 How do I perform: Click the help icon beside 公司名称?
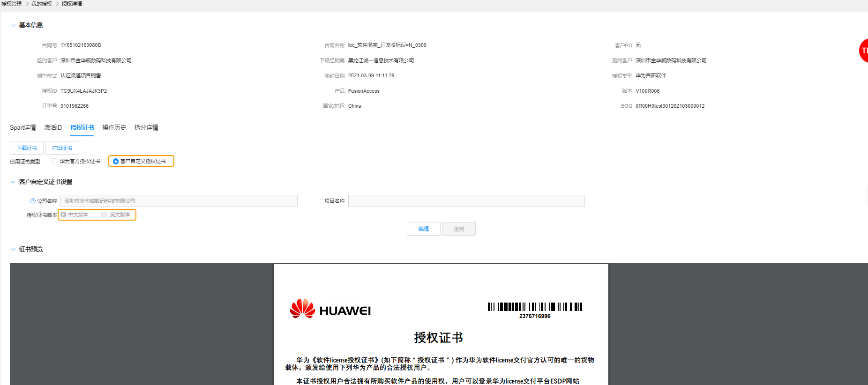tap(33, 201)
